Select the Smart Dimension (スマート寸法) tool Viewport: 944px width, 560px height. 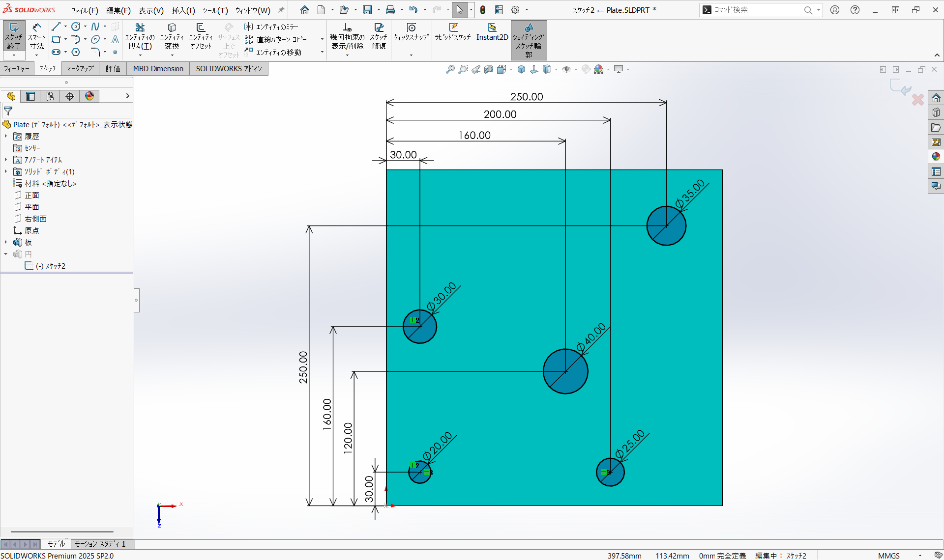click(x=36, y=36)
